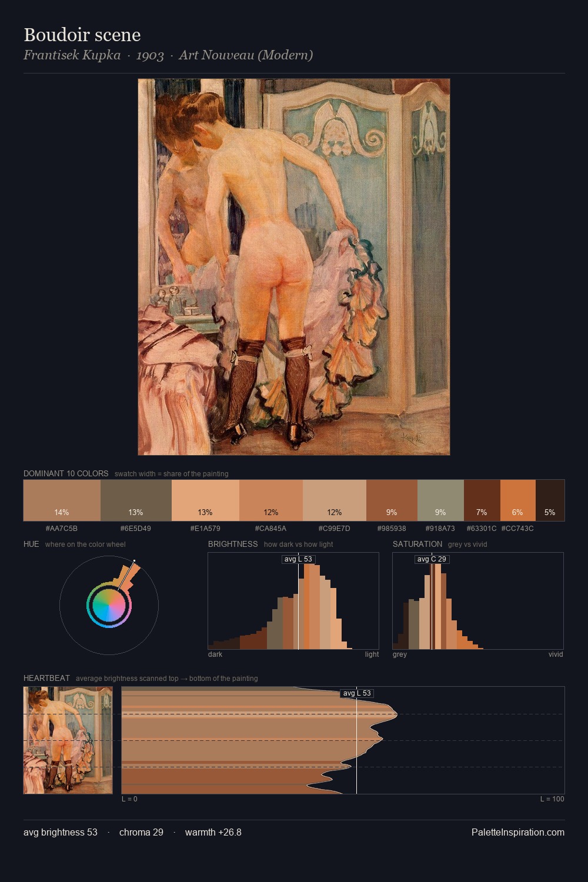This screenshot has width=588, height=882.
Task: Click the hex code #E1A579 label
Action: pos(205,529)
